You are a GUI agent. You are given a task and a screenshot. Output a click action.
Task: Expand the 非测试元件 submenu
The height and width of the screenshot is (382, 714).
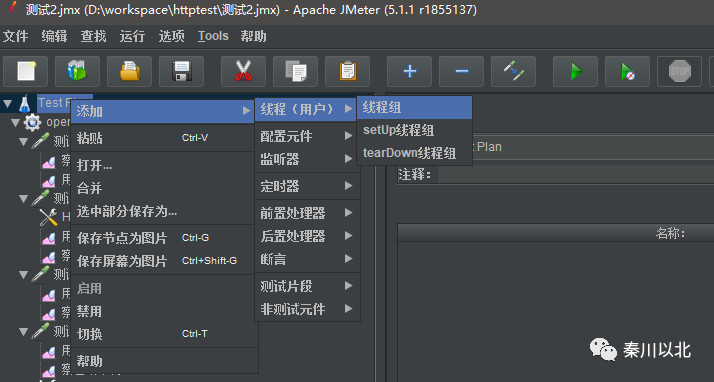tap(307, 309)
